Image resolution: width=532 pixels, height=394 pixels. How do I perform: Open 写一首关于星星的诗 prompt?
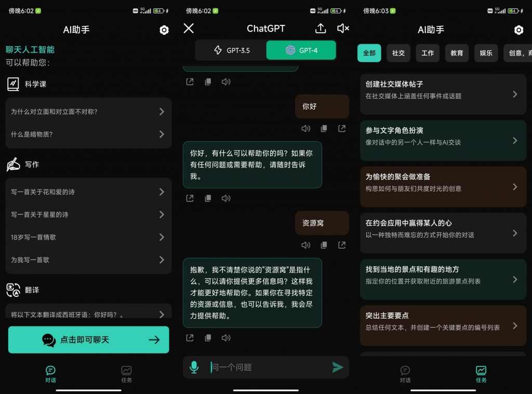coord(88,214)
